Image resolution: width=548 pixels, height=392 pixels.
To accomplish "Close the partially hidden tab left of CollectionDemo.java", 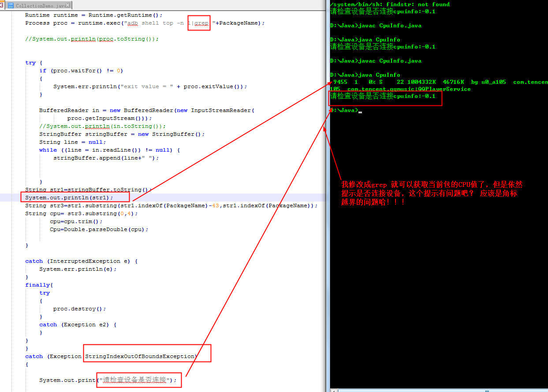I will click(x=2, y=6).
